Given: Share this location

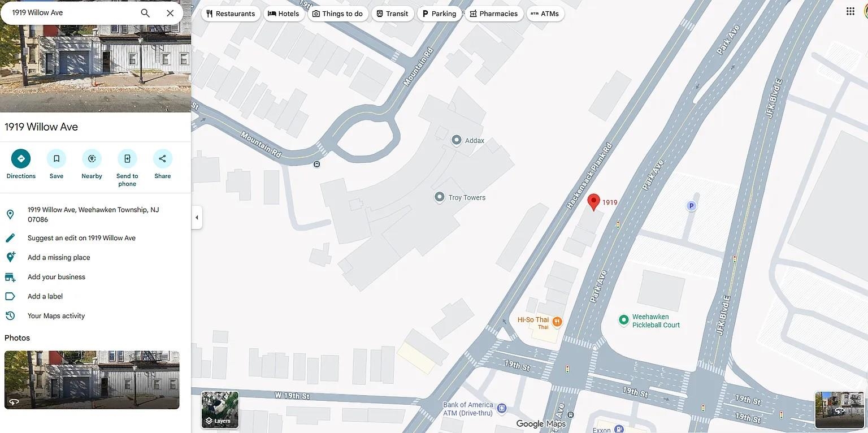Looking at the screenshot, I should [x=162, y=159].
